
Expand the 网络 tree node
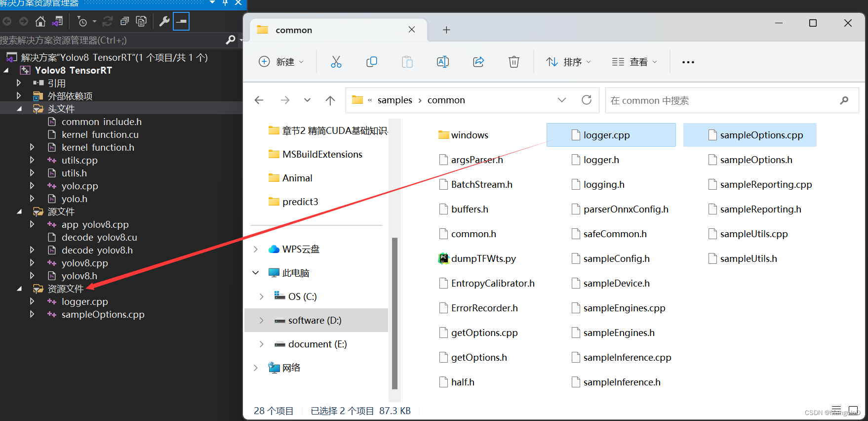[256, 368]
